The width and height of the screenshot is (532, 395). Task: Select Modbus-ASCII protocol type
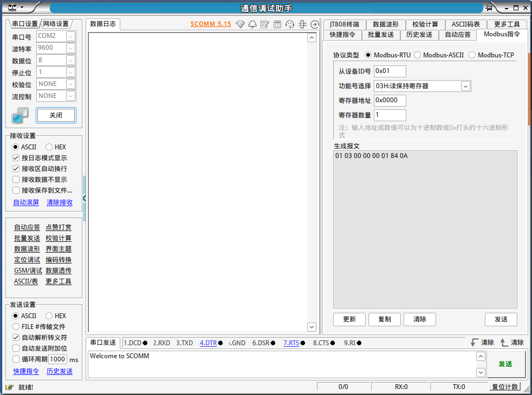pos(439,55)
